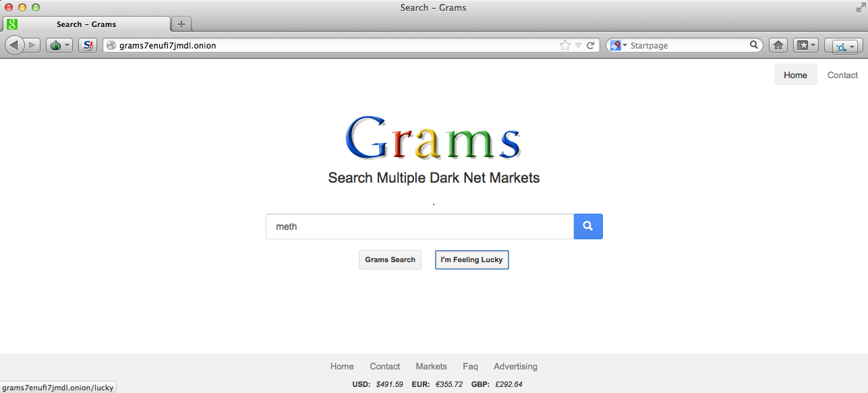Open the footer Home link
The image size is (868, 393).
click(342, 367)
